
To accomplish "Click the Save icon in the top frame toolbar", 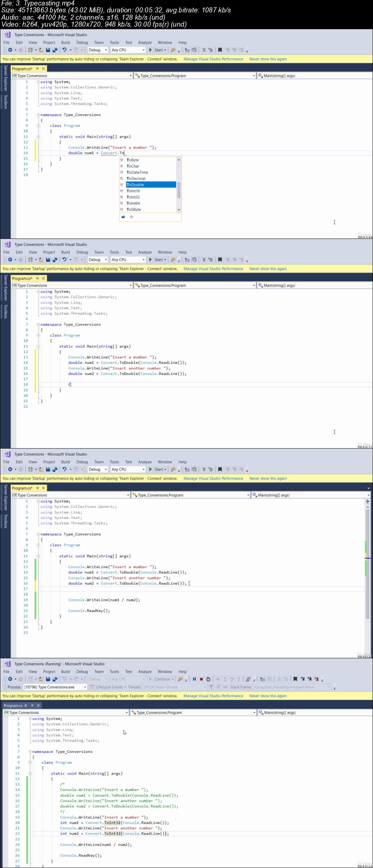I will pos(48,50).
